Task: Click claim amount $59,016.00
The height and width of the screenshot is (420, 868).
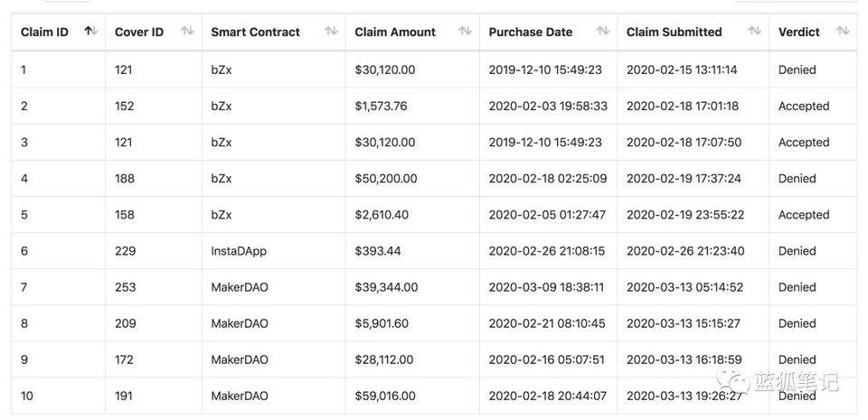Action: click(385, 396)
